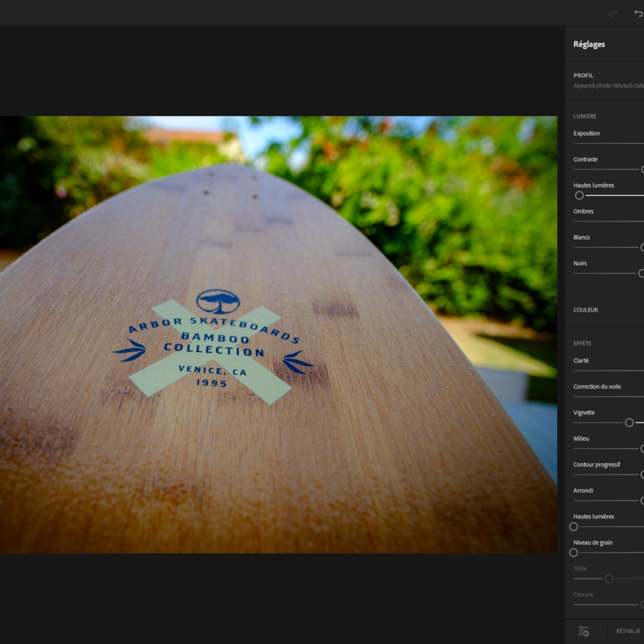Click on the Clarté slider track
This screenshot has height=644, width=644.
coord(609,371)
